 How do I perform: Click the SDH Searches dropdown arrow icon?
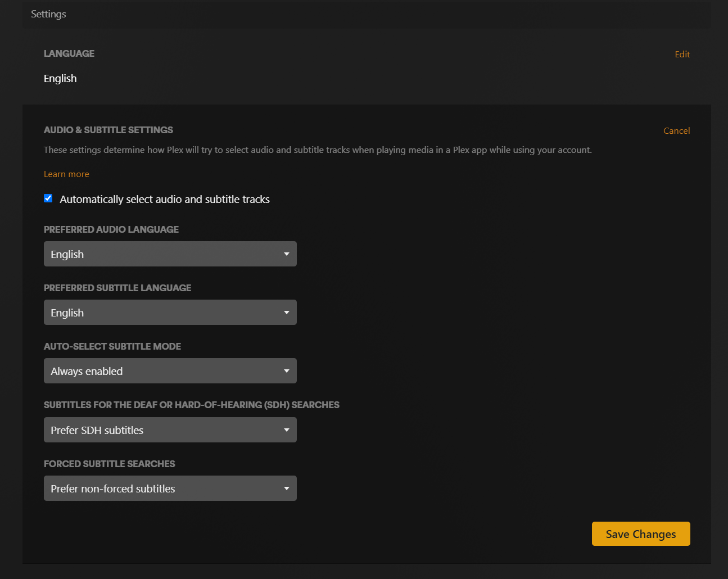pos(287,429)
